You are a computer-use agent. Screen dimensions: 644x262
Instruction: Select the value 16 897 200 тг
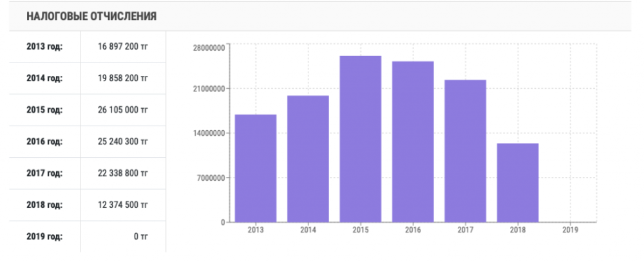pos(122,47)
